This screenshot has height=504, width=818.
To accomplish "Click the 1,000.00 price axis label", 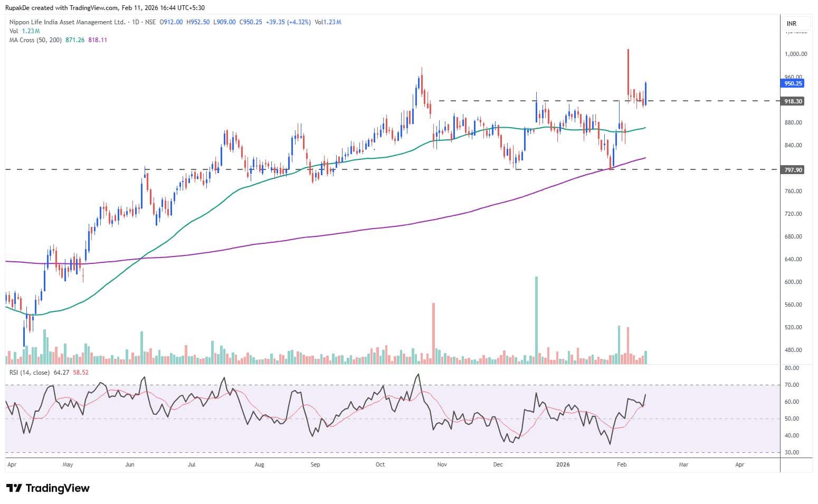I will pos(795,54).
